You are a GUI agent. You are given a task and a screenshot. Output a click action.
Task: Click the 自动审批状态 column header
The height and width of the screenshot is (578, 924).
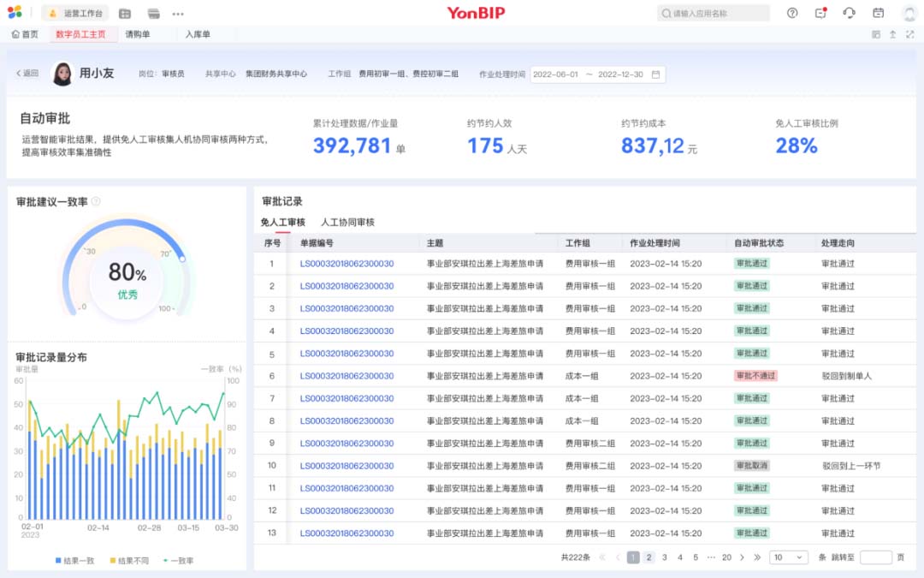[x=759, y=243]
